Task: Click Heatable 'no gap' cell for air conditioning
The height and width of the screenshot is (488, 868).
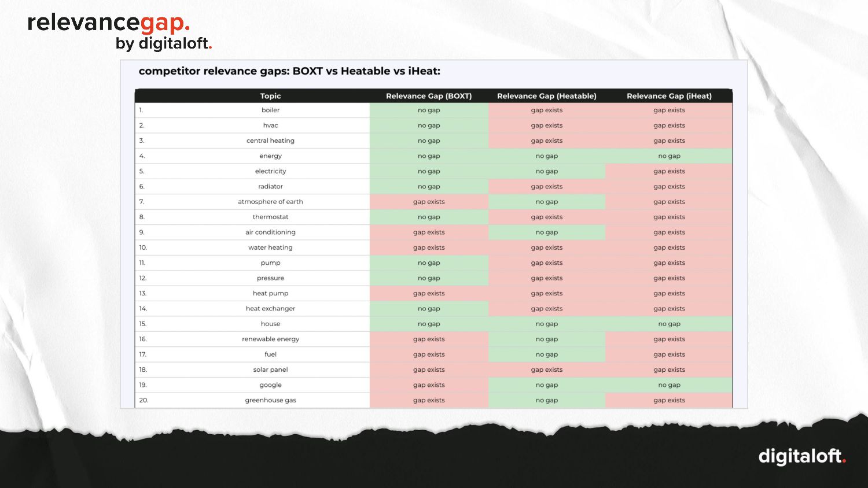Action: tap(547, 232)
